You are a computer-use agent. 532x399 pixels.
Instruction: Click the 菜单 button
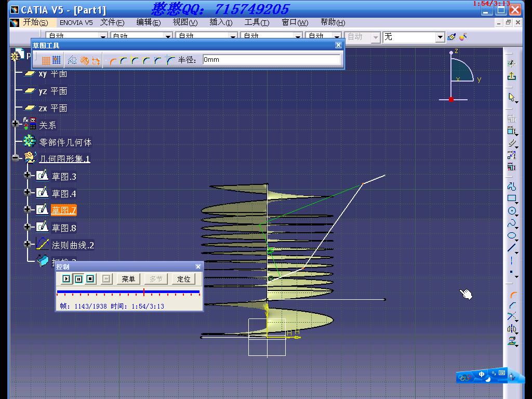(x=128, y=279)
